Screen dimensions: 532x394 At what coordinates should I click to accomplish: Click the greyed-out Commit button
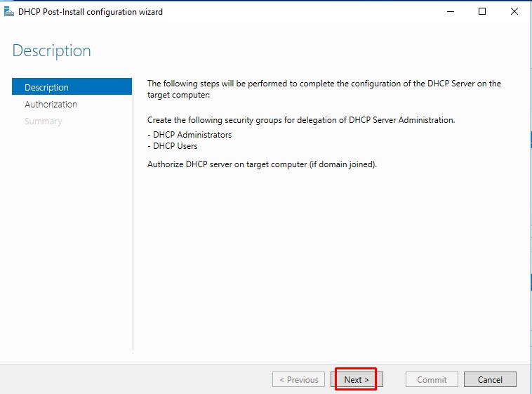[432, 379]
